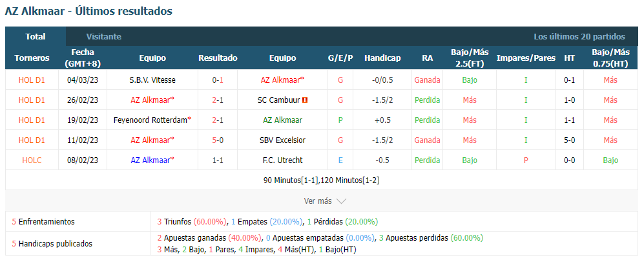Open the F.C. Utrecht team page
The width and height of the screenshot is (644, 262).
(282, 160)
